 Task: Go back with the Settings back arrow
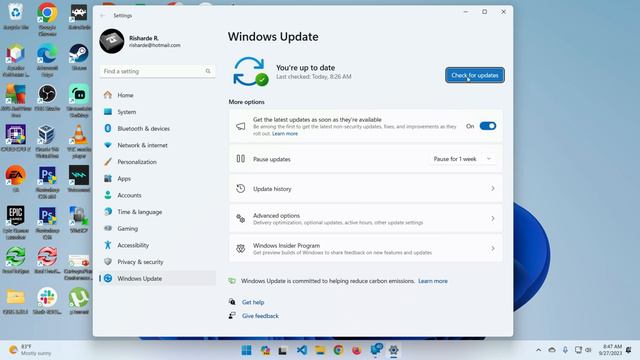(x=103, y=16)
